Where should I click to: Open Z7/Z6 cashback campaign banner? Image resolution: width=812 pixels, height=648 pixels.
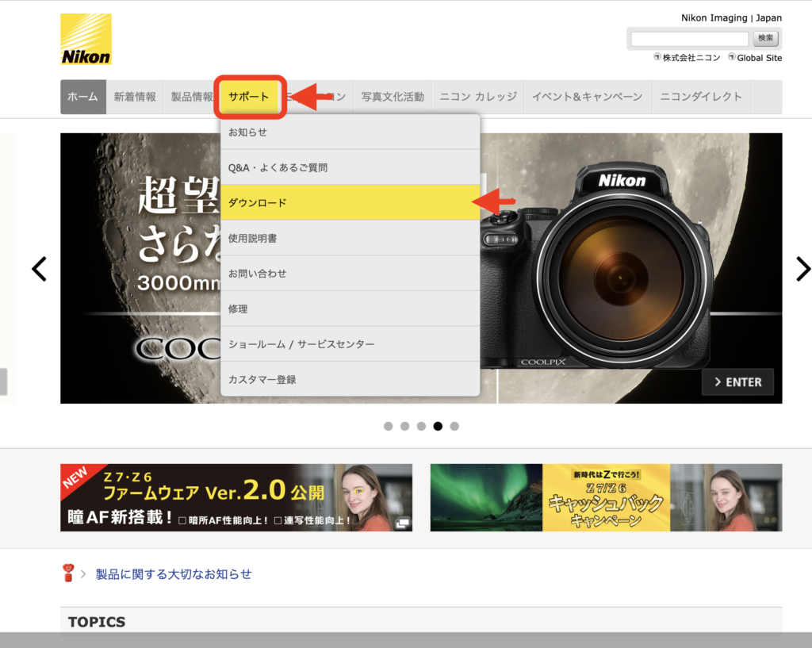coord(606,497)
